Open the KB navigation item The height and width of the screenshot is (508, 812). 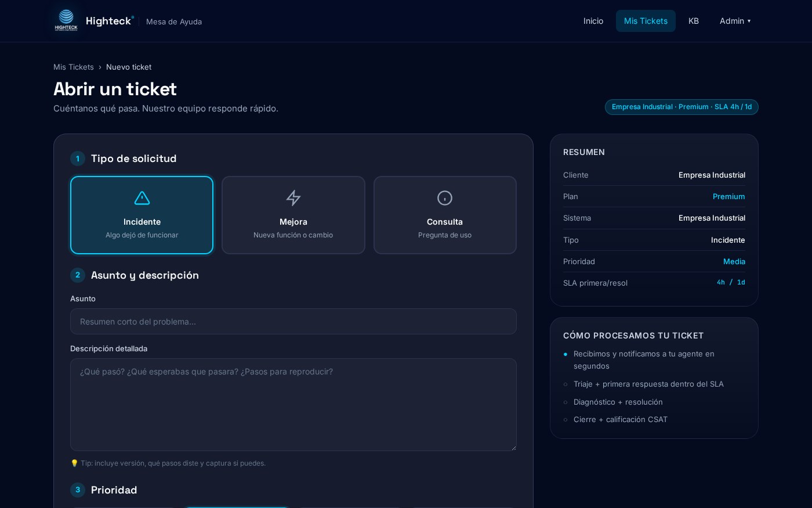(x=694, y=21)
